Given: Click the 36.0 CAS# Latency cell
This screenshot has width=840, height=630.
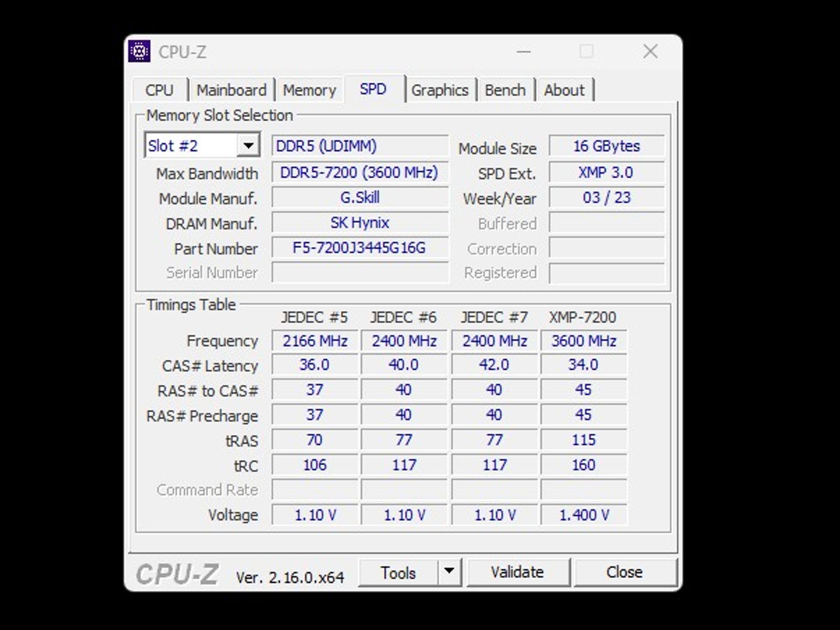Looking at the screenshot, I should [x=315, y=365].
